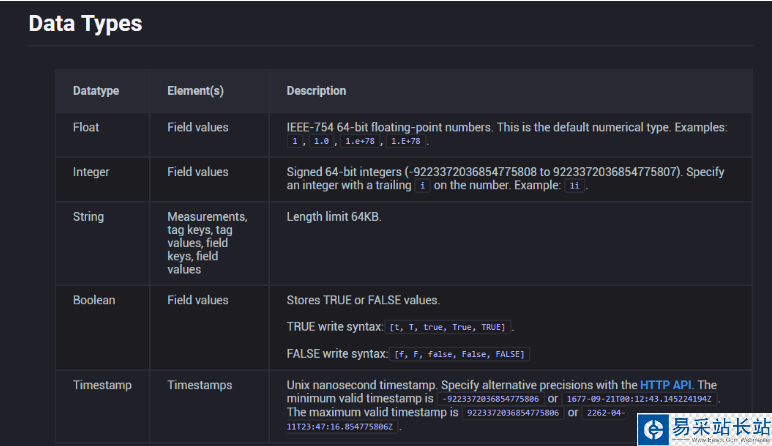Select the Float datatype cell
Image resolution: width=772 pixels, height=446 pixels.
tap(86, 128)
